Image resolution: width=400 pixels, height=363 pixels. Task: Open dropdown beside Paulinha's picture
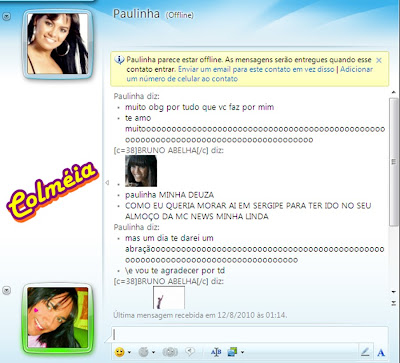tap(6, 16)
